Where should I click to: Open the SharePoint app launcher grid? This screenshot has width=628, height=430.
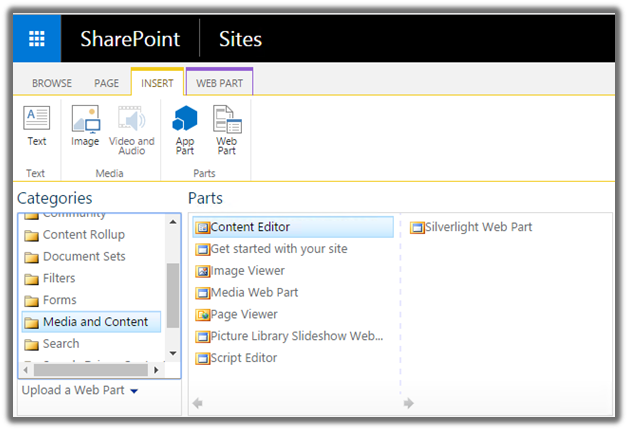click(37, 40)
